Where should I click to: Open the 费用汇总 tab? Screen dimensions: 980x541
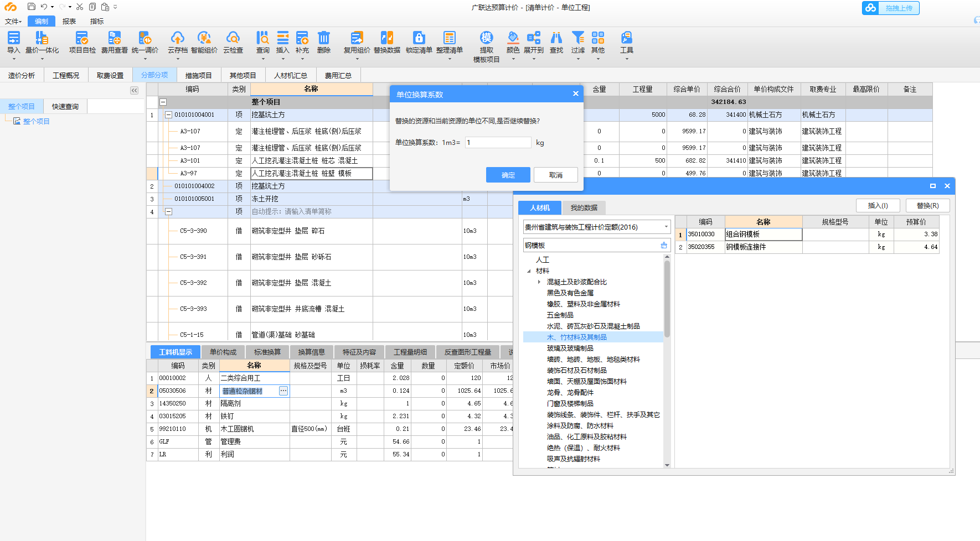(338, 75)
